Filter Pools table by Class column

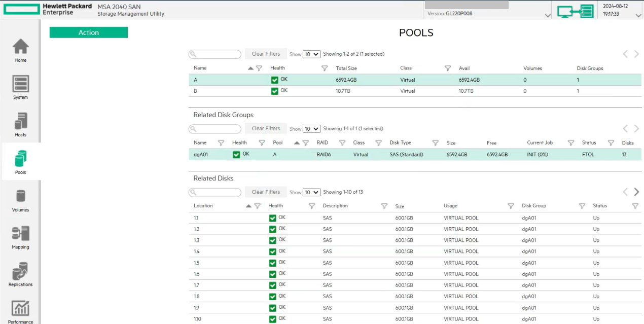point(448,68)
